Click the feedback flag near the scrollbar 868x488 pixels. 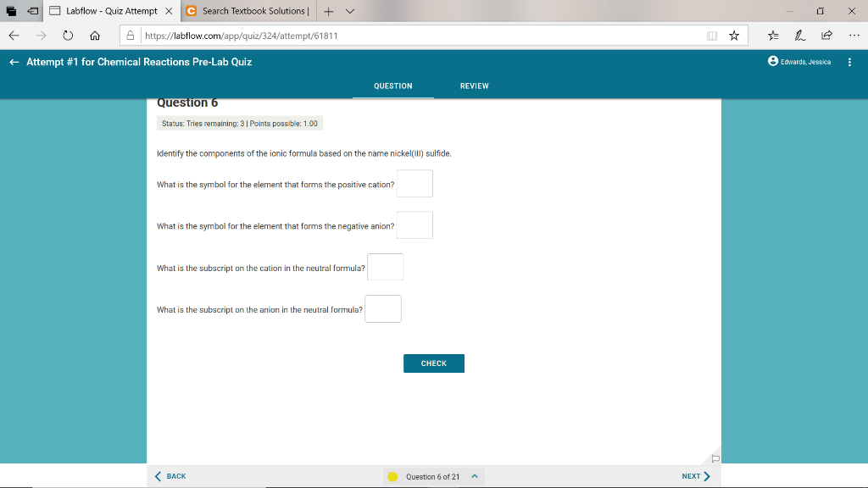(x=715, y=457)
